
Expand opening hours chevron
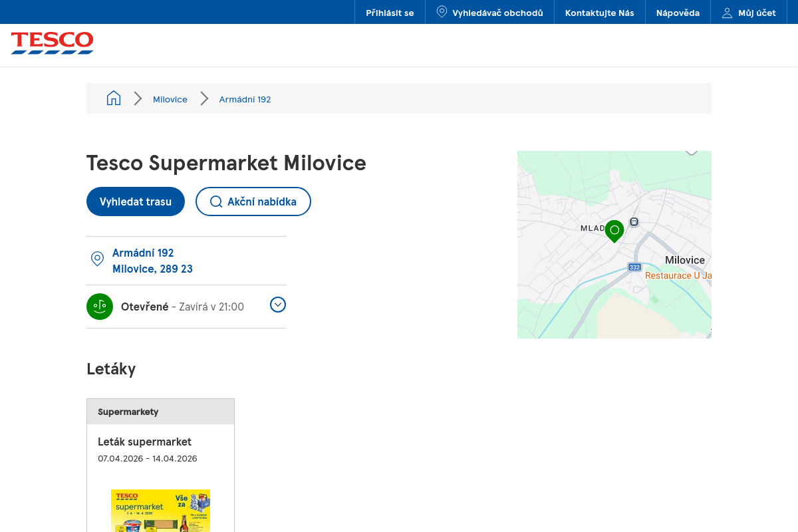click(x=278, y=305)
